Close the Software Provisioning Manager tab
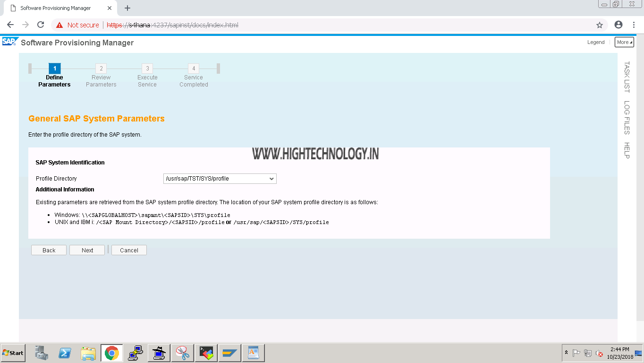 click(x=110, y=8)
